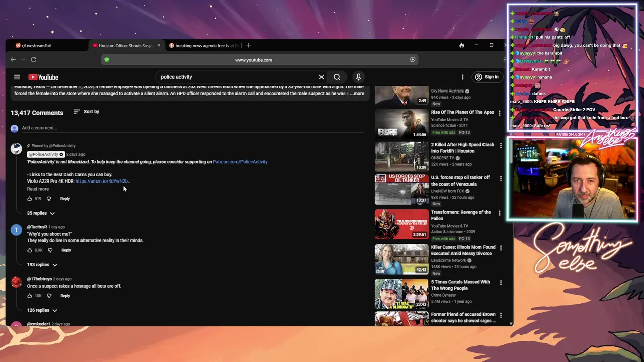Open U.S. forces stop oil tanker thumbnail
This screenshot has width=644, height=362.
401,190
